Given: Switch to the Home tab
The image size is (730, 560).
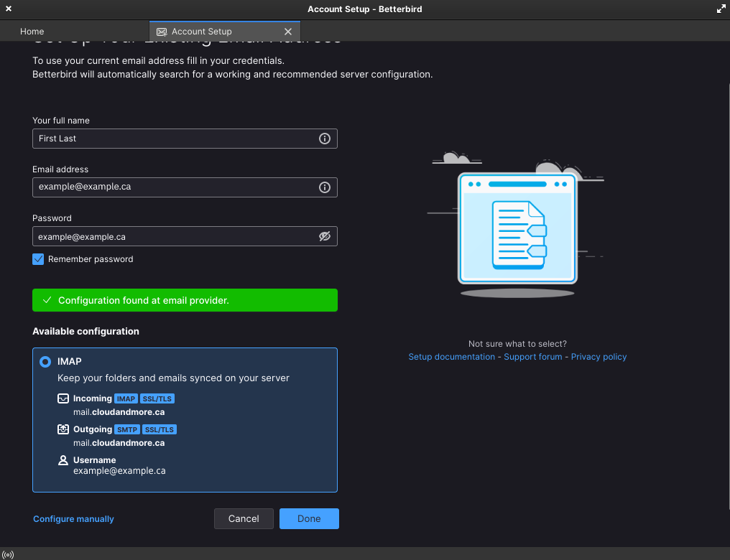Looking at the screenshot, I should pos(32,32).
